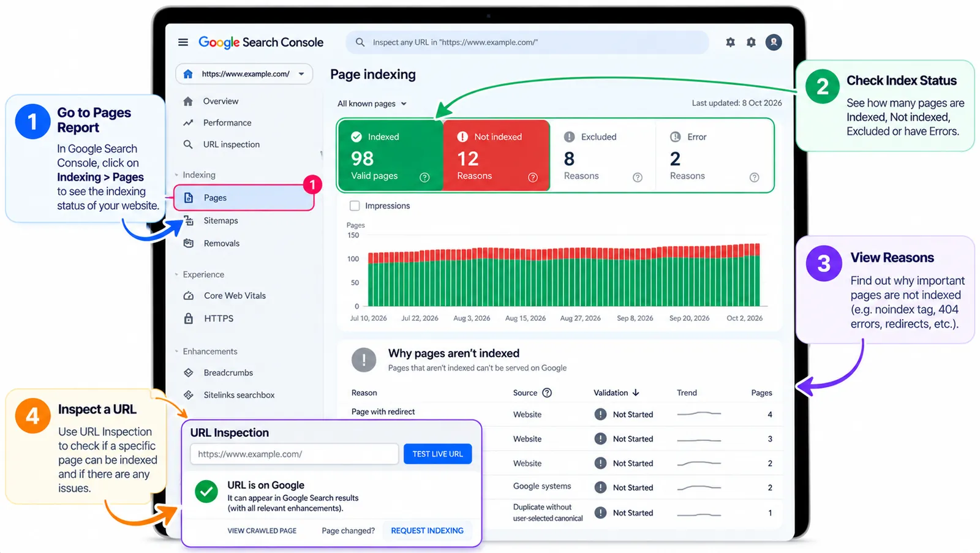This screenshot has height=553, width=980.
Task: Open the property selector dropdown
Action: click(x=244, y=74)
